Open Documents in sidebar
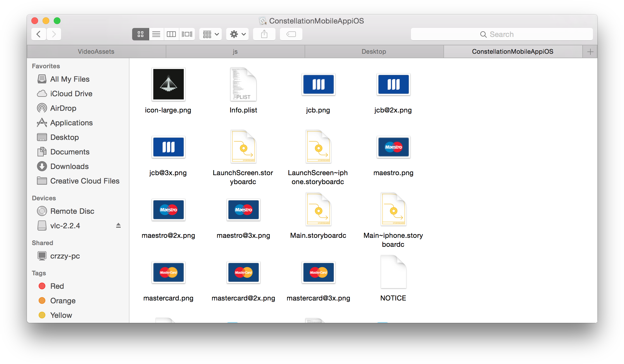 78,152
